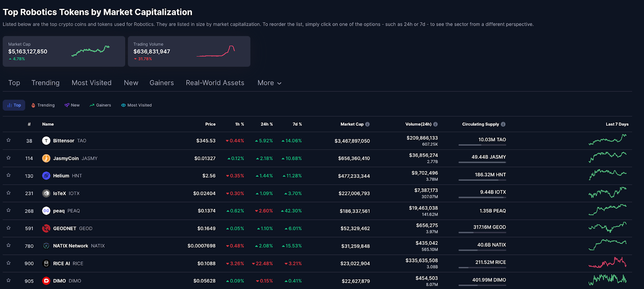Click the peaq coin logo icon
The width and height of the screenshot is (644, 289).
[x=46, y=211]
